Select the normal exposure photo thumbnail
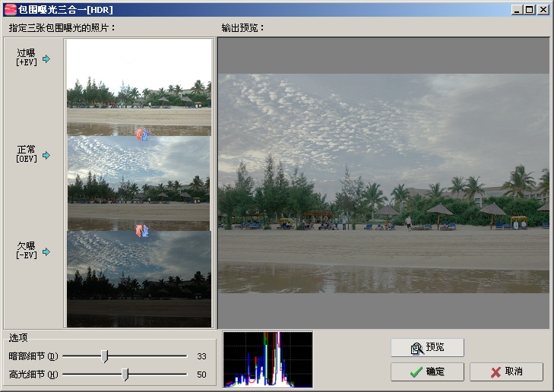The height and width of the screenshot is (392, 554). [138, 183]
